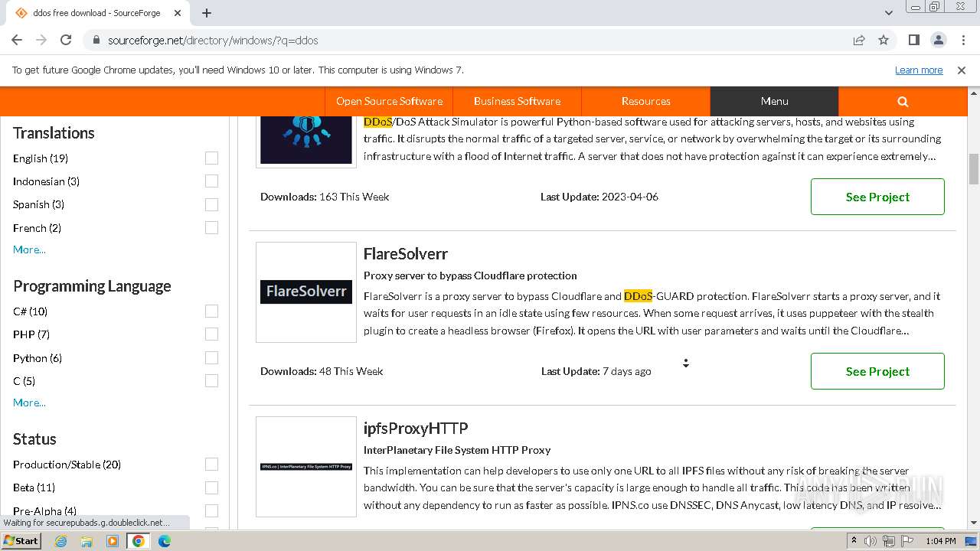Screen dimensions: 980x551
Task: Open the ipfsProxyHTTP logo thumbnail
Action: click(x=306, y=467)
